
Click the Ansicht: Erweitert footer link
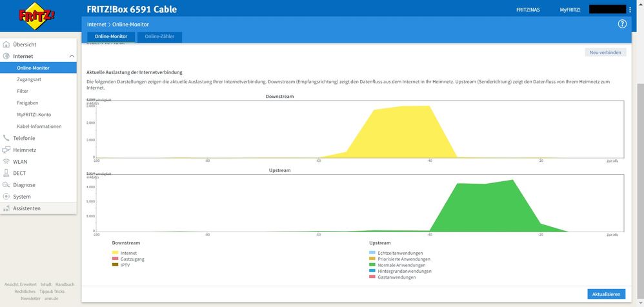point(21,284)
